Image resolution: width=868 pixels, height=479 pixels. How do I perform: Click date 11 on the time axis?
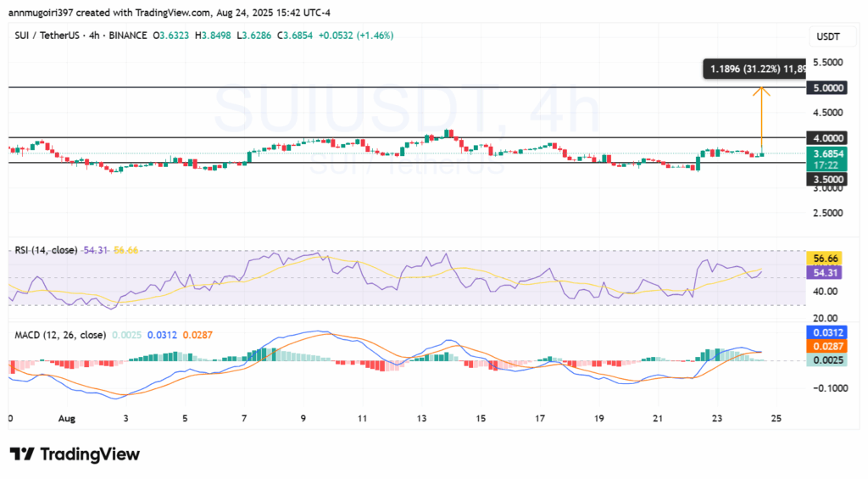coord(362,419)
